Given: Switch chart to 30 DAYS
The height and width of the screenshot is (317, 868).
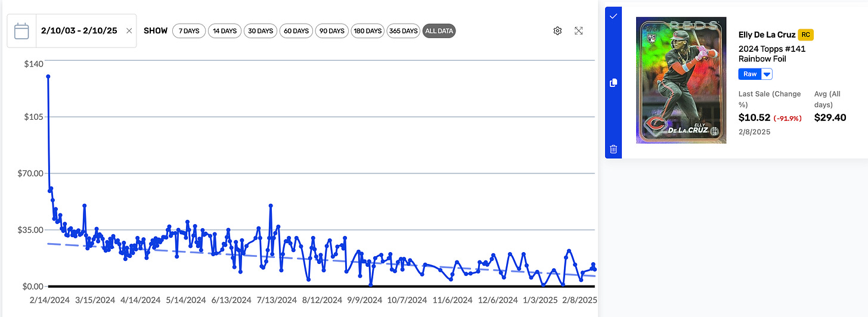Looking at the screenshot, I should coord(261,31).
